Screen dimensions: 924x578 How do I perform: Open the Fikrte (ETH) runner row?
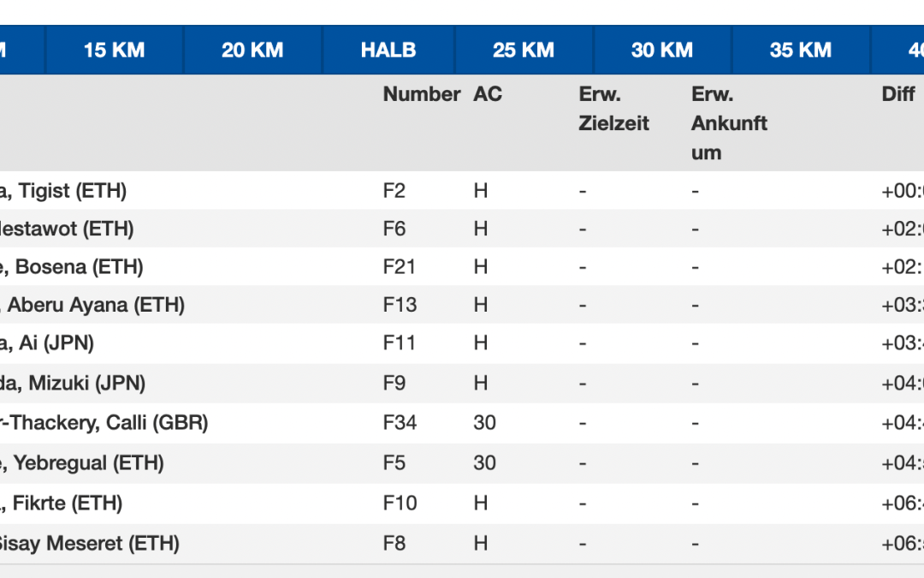point(62,504)
